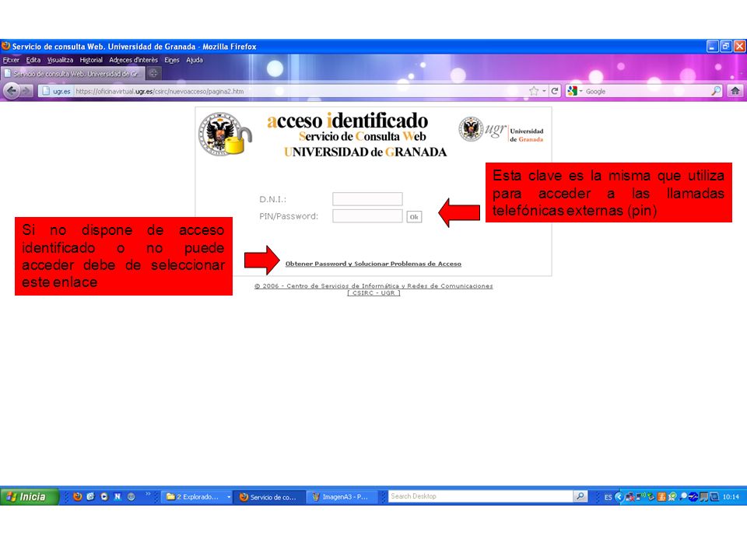The height and width of the screenshot is (560, 747).
Task: Focus the D.N.I. input field
Action: pos(367,198)
